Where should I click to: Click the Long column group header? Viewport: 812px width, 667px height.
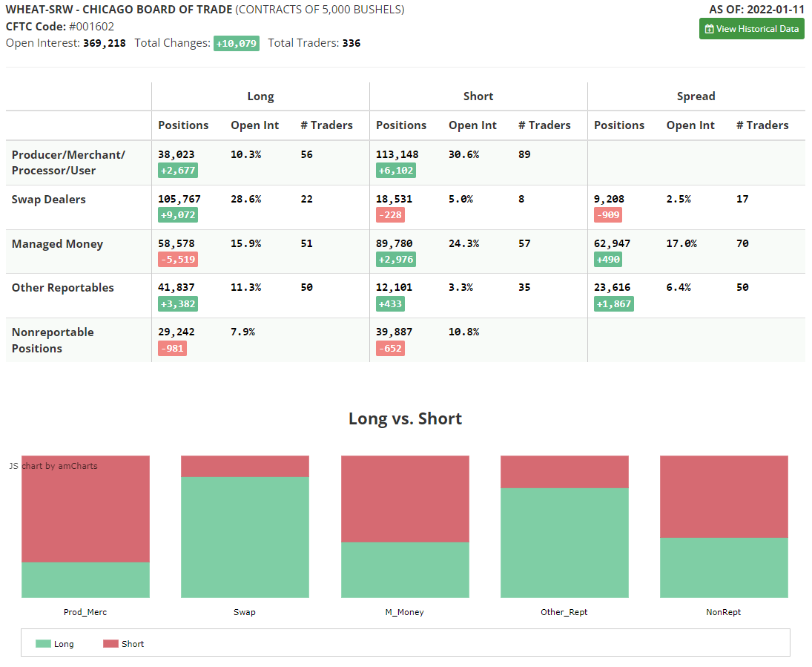(260, 96)
